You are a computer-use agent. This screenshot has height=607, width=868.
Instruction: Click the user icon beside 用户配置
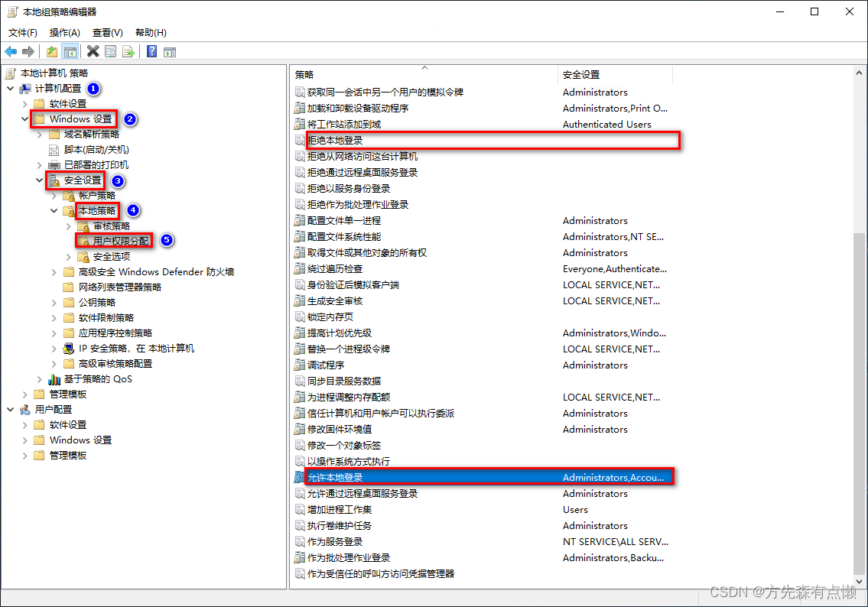click(x=25, y=410)
